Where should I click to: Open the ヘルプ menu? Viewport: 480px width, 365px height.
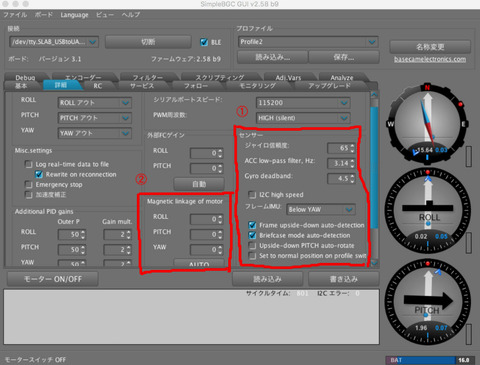point(131,15)
